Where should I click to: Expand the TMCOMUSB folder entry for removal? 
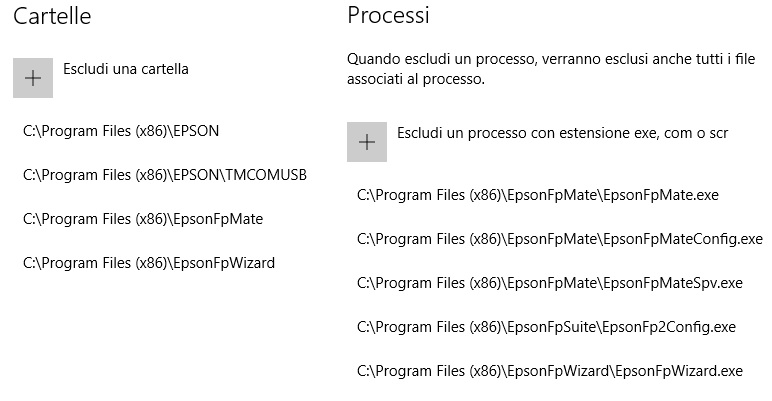(165, 175)
